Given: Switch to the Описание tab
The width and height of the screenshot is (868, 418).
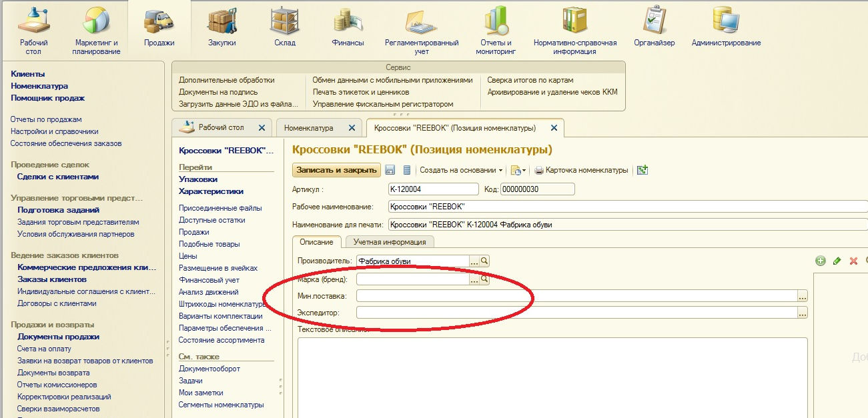Looking at the screenshot, I should click(317, 242).
